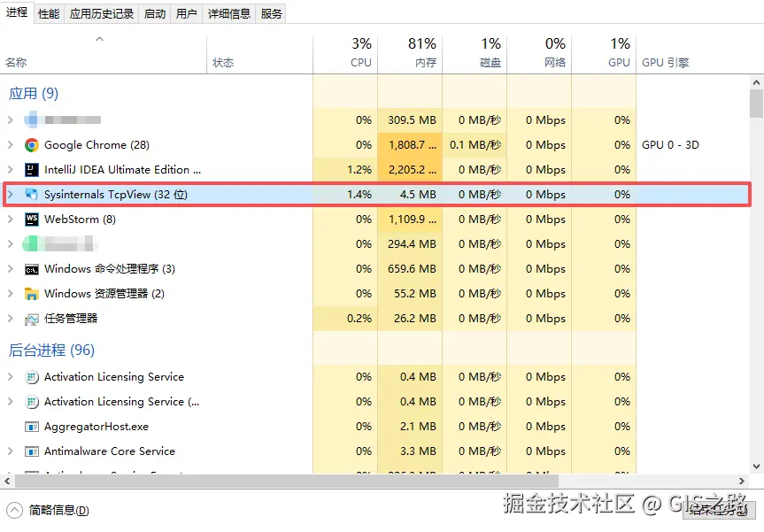Viewport: 764px width, 532px height.
Task: Click first Activation Licensing Service icon
Action: 32,377
